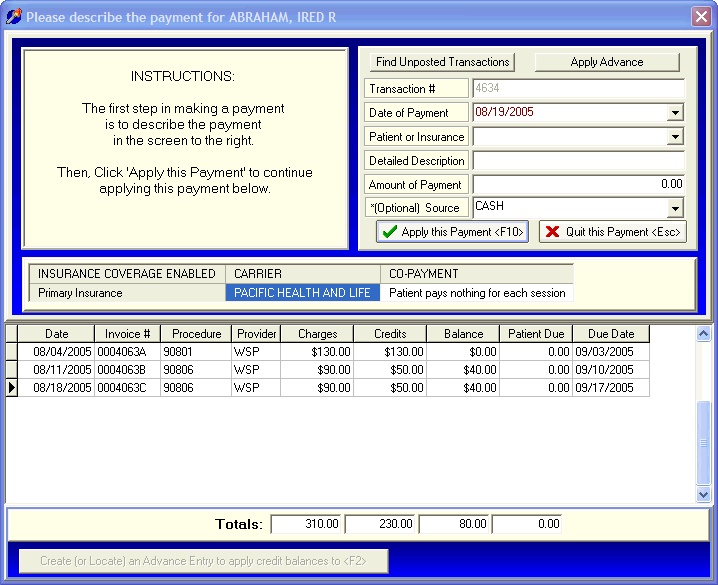Click the Provider column header
The height and width of the screenshot is (585, 718).
256,334
